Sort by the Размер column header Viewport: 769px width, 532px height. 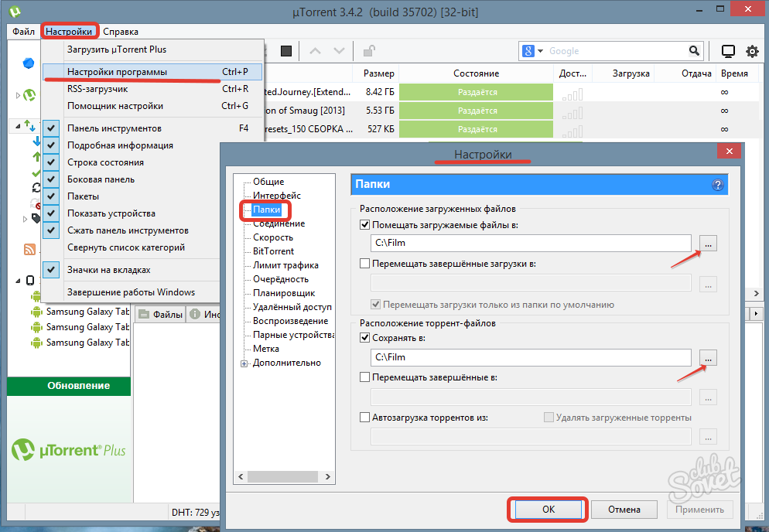click(x=376, y=73)
